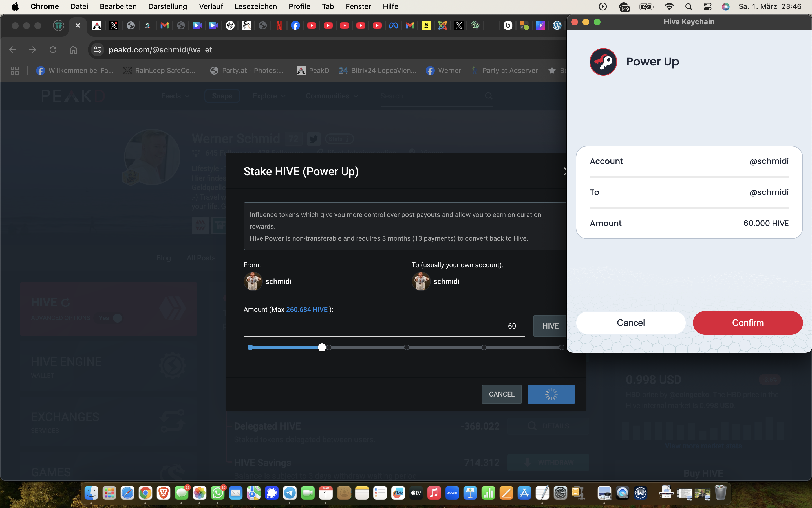Open battery status in menu bar
Screen dimensions: 812x508
click(646, 6)
